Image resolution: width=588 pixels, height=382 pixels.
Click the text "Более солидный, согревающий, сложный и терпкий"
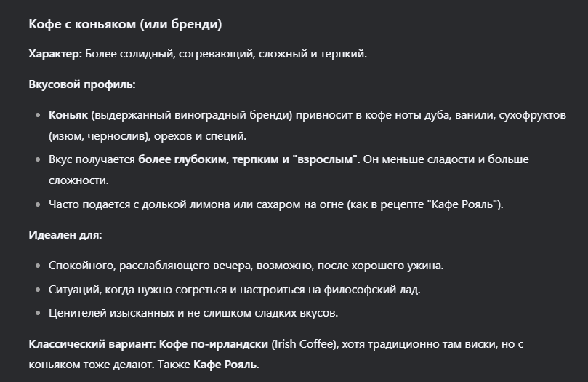pyautogui.click(x=225, y=54)
